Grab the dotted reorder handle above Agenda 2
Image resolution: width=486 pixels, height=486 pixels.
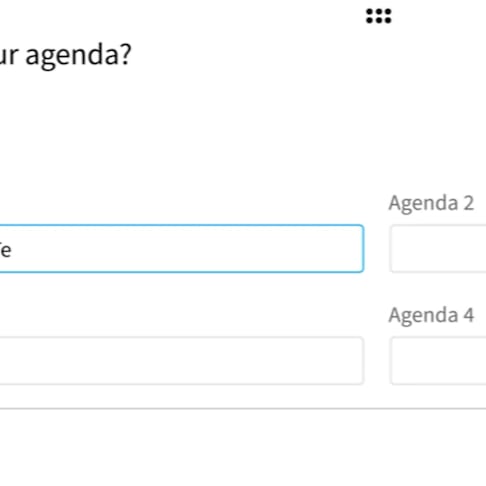coord(379,16)
